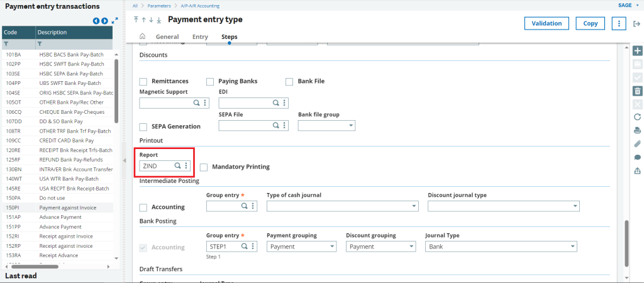The width and height of the screenshot is (644, 283).
Task: Tick Intermediate Posting Accounting checkbox
Action: 143,208
